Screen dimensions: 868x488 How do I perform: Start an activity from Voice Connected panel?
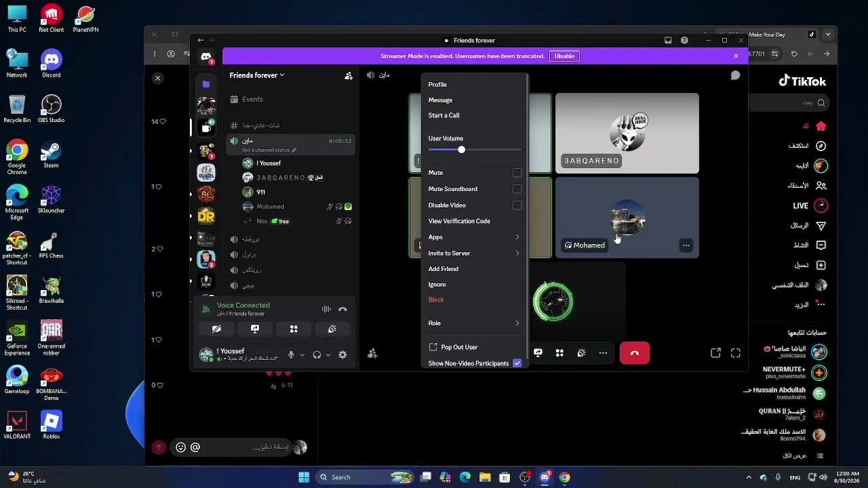(294, 329)
